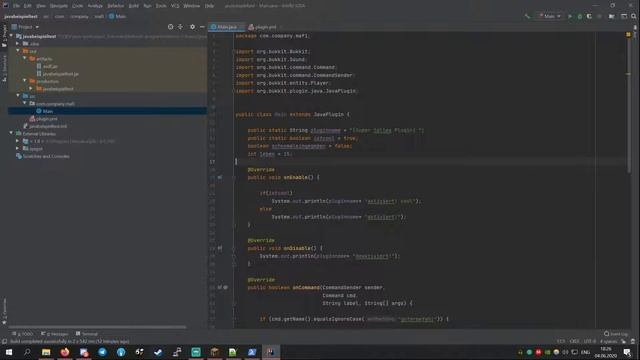The image size is (640, 360).
Task: Toggle the Terminal tool window
Action: coord(87,334)
